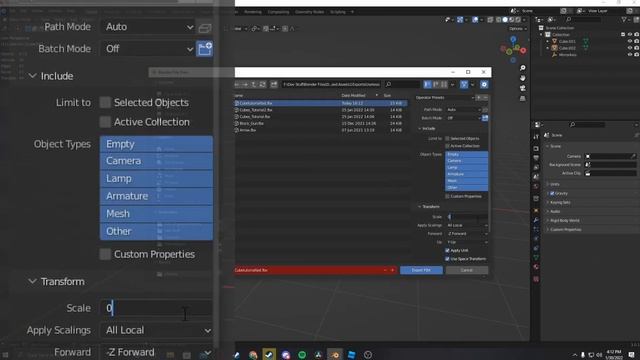
Task: Toggle the file browser settings gear
Action: 484,84
